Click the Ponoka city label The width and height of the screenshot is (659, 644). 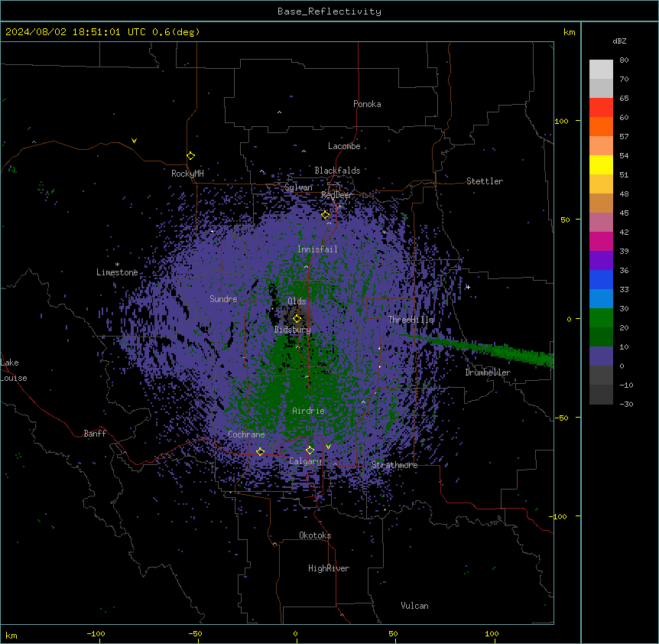[x=367, y=104]
